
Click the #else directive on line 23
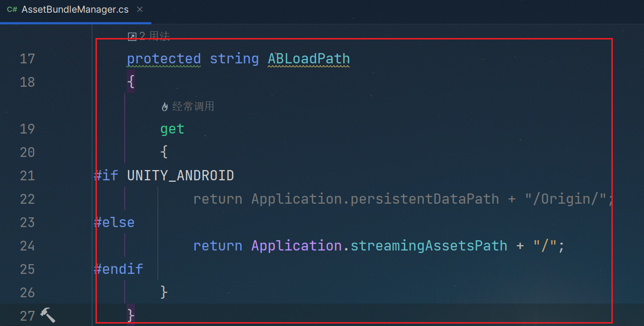click(114, 223)
